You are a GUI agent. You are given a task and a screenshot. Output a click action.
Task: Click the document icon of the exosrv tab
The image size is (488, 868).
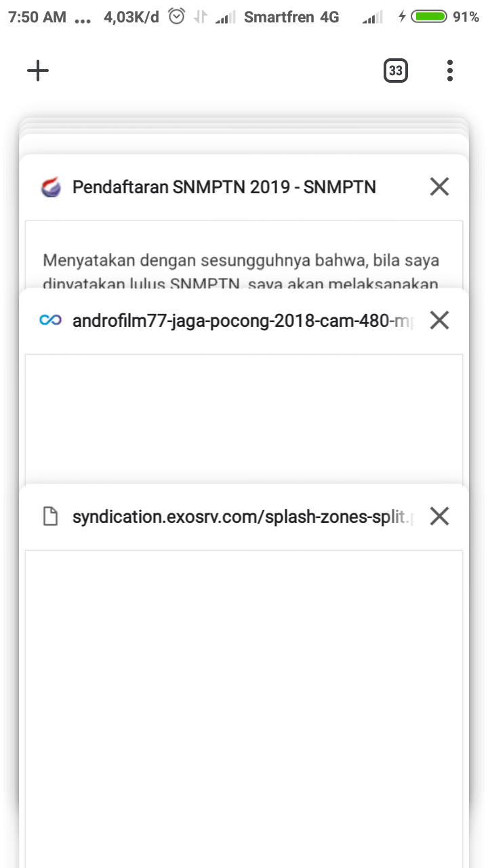pyautogui.click(x=51, y=517)
